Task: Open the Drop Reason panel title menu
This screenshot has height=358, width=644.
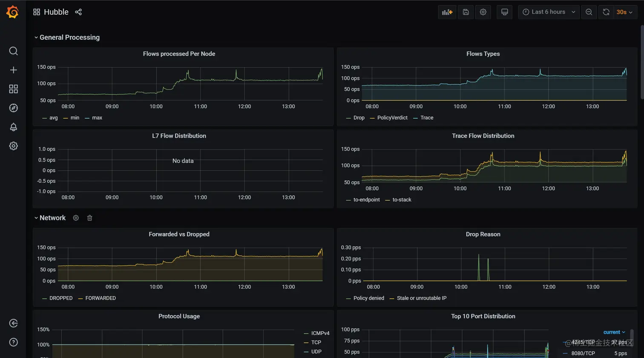Action: coord(483,234)
